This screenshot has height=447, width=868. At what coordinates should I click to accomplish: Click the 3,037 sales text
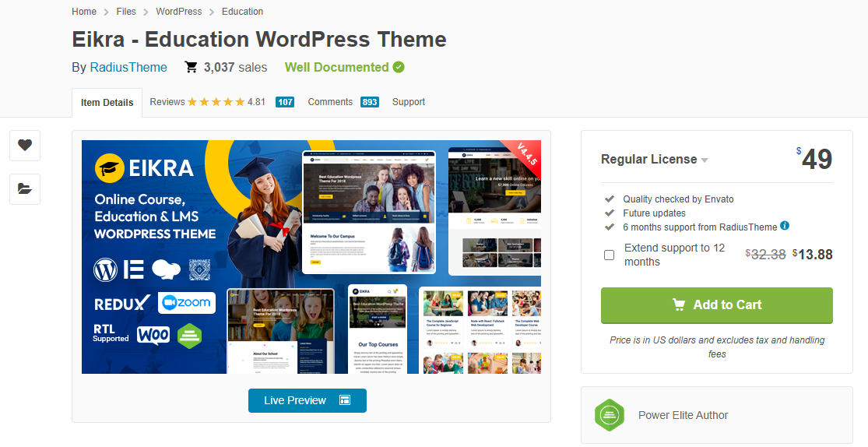click(x=235, y=68)
